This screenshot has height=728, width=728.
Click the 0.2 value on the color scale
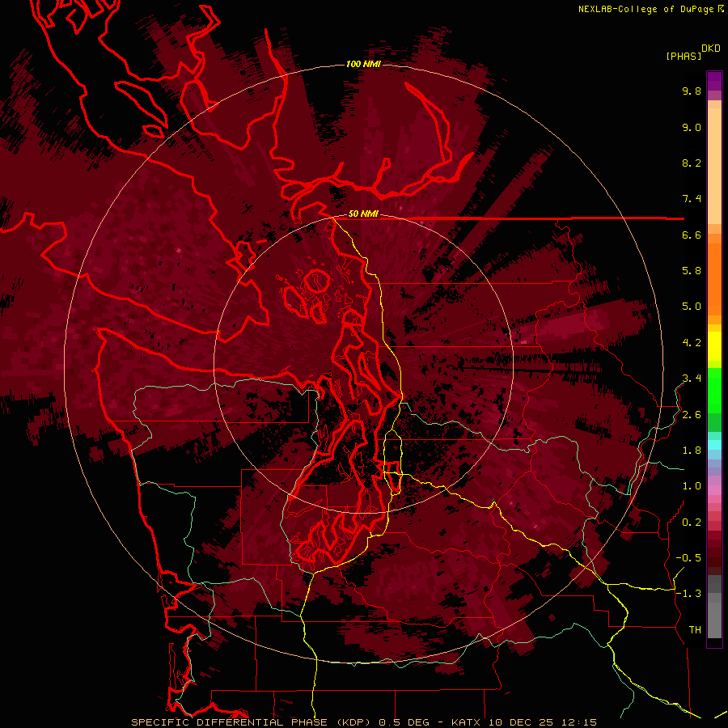692,523
